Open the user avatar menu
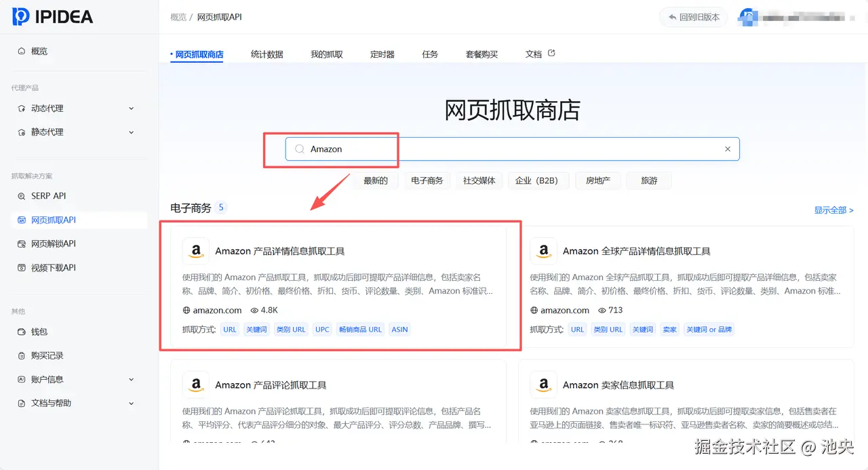The height and width of the screenshot is (470, 868). point(747,17)
